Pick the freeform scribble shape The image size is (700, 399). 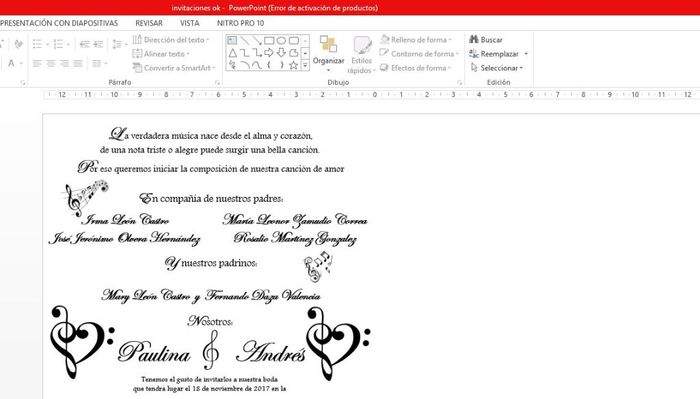232,65
